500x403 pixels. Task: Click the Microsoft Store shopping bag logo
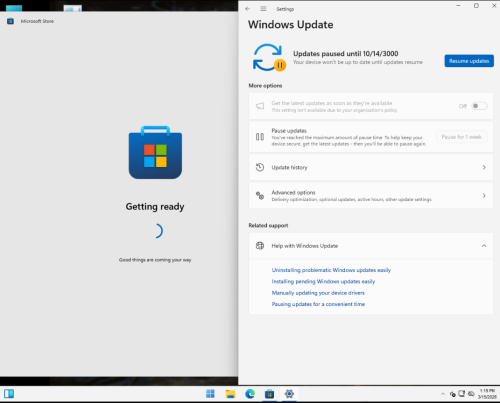coord(155,152)
